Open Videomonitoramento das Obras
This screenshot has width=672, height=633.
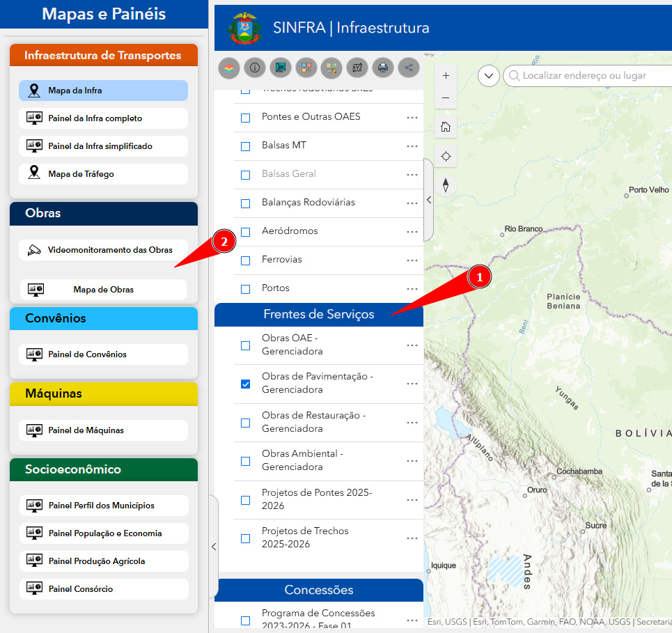[x=103, y=250]
